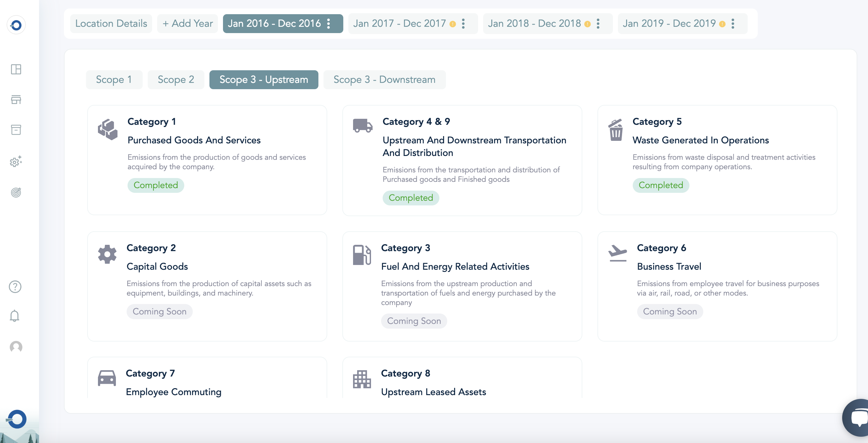Open the notifications bell icon
This screenshot has height=443, width=868.
[x=14, y=316]
